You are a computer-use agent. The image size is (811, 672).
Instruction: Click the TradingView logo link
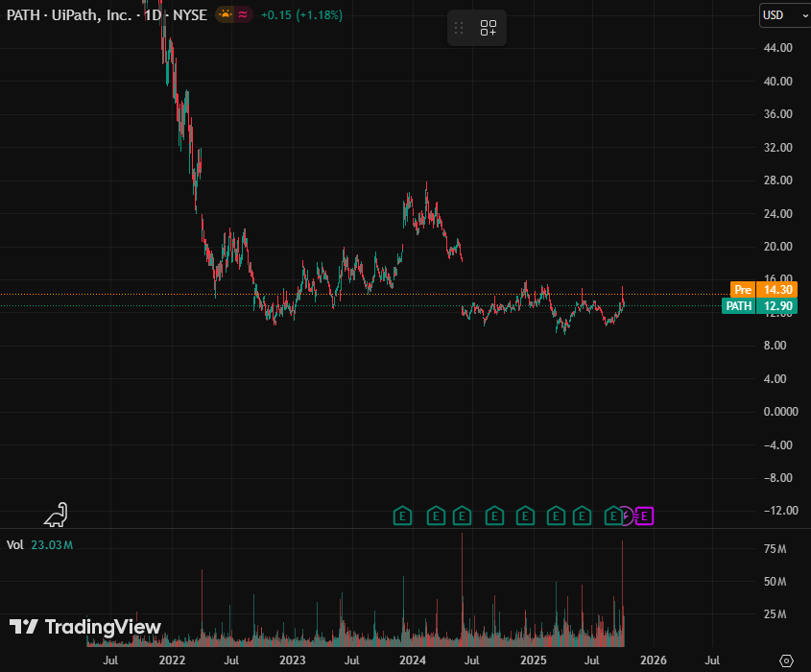85,627
